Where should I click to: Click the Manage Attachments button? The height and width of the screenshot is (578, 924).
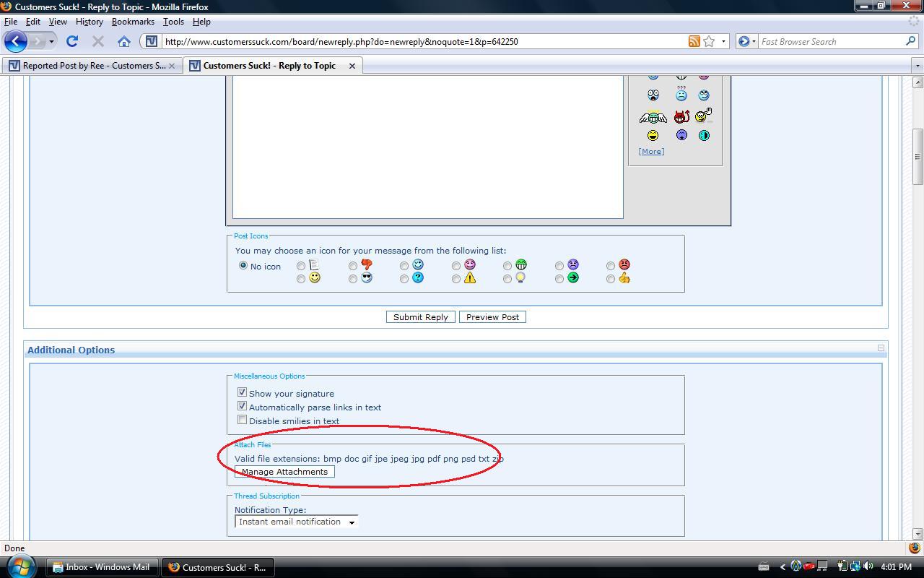[284, 472]
